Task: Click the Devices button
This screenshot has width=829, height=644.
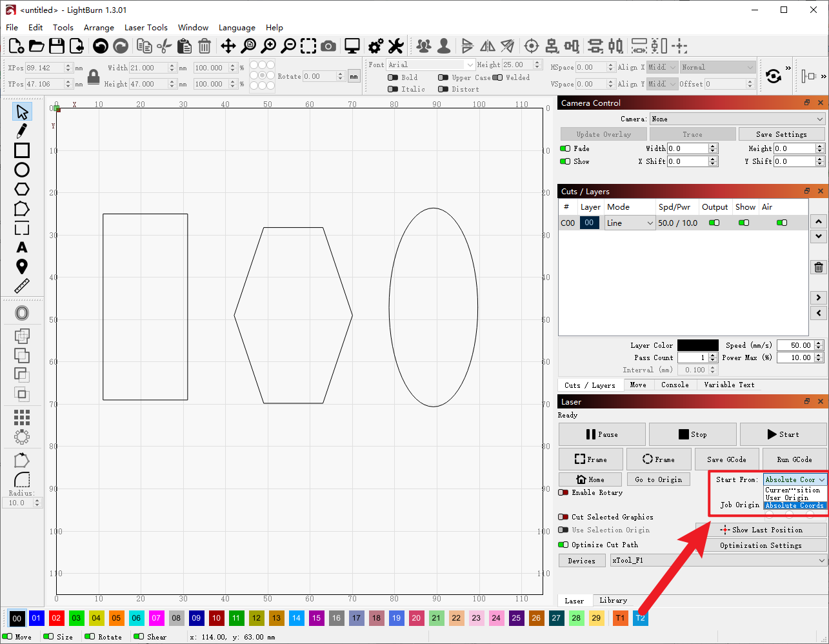Action: pos(581,561)
